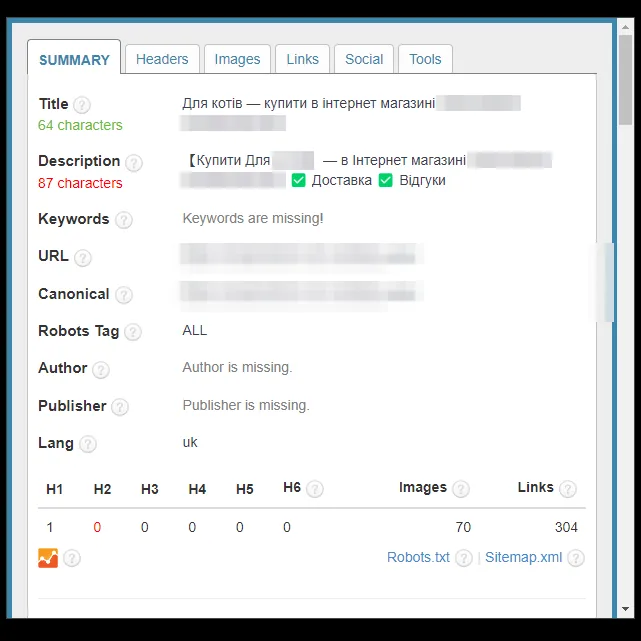The width and height of the screenshot is (641, 641).
Task: Click the '87 characters' description length text
Action: pos(80,183)
